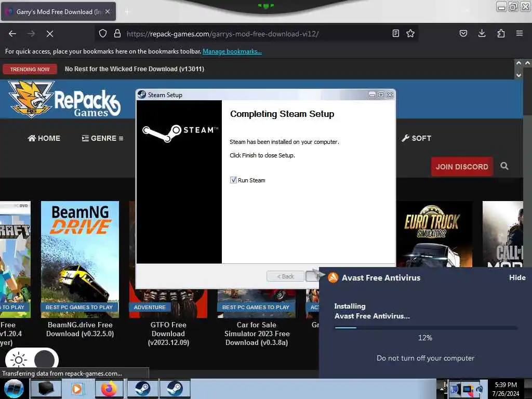532x399 pixels.
Task: Open the media player taskbar icon
Action: (77, 389)
